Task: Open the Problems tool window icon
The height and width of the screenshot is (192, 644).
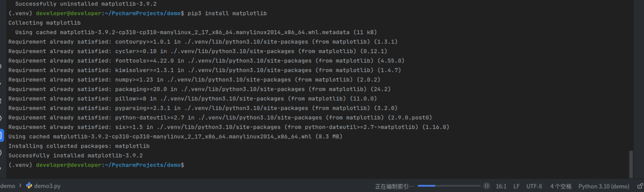Action: (1, 152)
